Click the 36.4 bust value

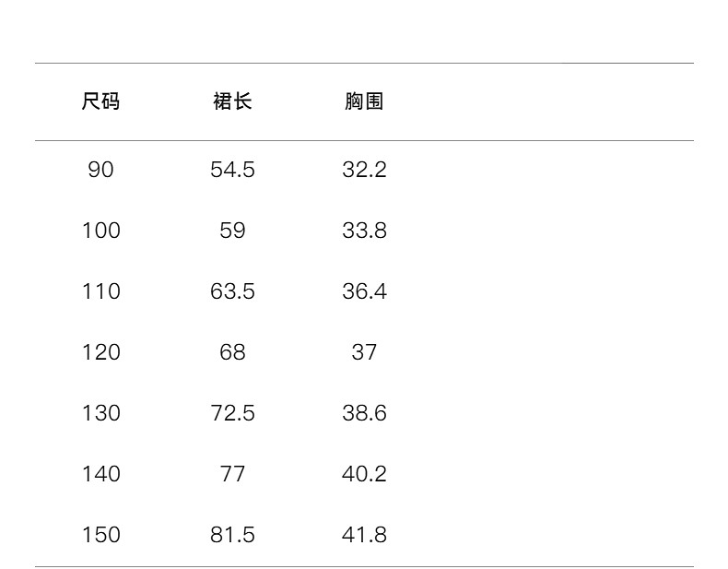pos(364,291)
